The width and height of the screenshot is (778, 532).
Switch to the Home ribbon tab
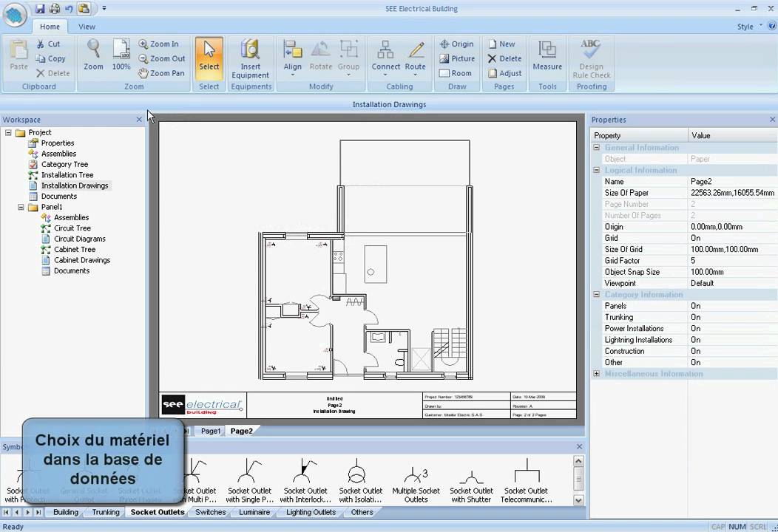tap(50, 27)
